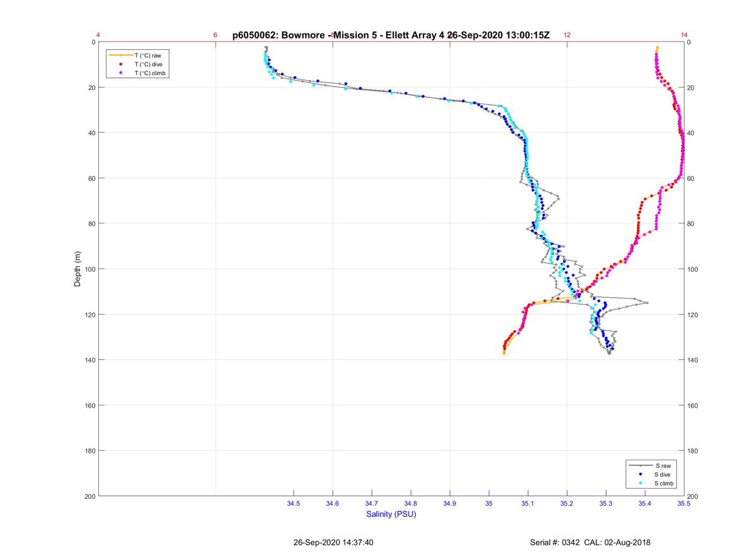Screen dimensions: 756x558
Task: Click the cyan dot in the salinity legend
Action: click(x=640, y=483)
